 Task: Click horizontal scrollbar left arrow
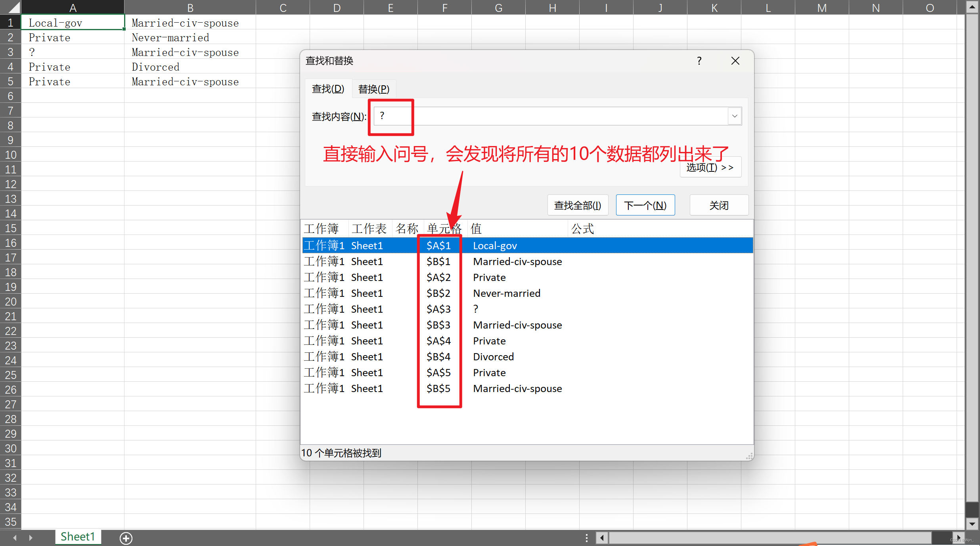tap(602, 538)
